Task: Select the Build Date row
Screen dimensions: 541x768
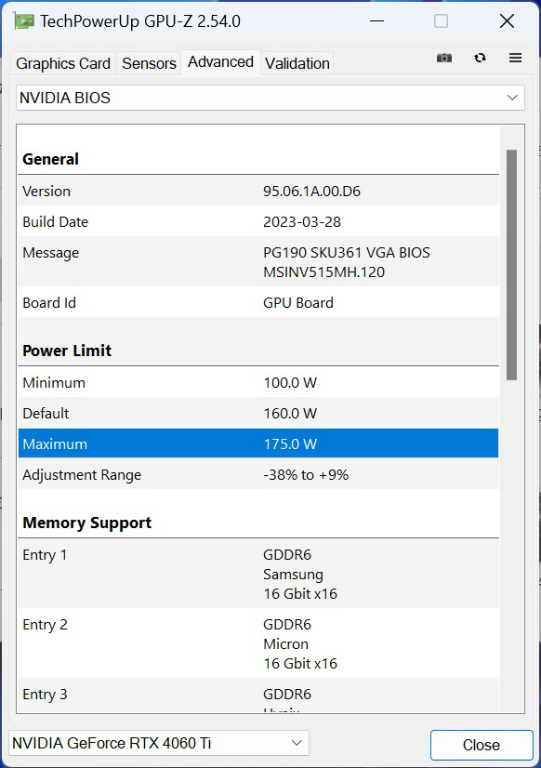Action: pos(258,221)
